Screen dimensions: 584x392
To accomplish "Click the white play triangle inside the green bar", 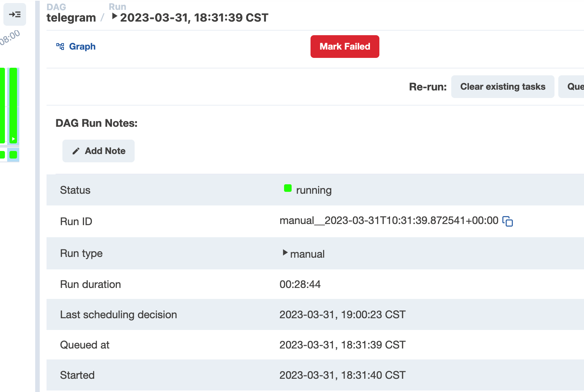I will (13, 139).
